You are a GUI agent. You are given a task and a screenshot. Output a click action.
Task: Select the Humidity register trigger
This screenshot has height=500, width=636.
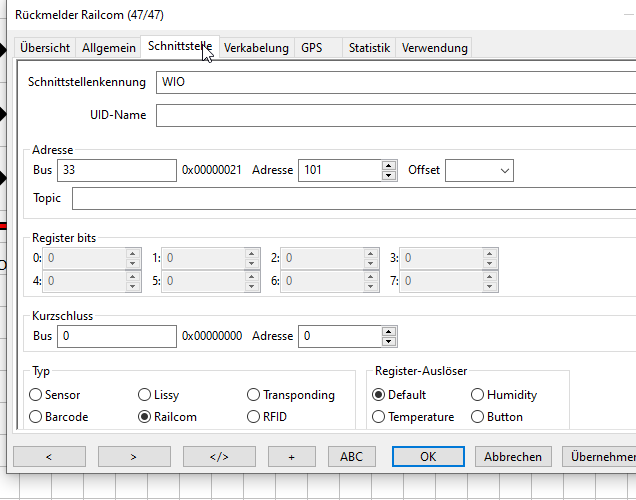pos(478,395)
